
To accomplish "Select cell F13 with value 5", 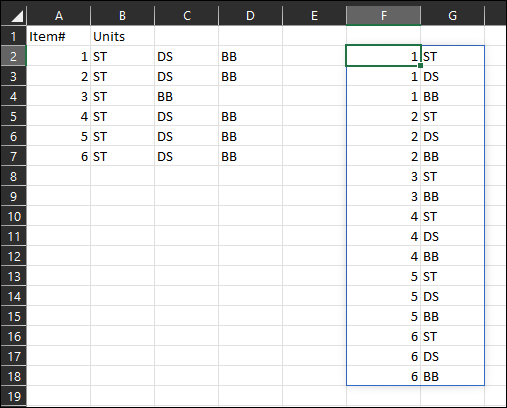I will click(x=383, y=276).
